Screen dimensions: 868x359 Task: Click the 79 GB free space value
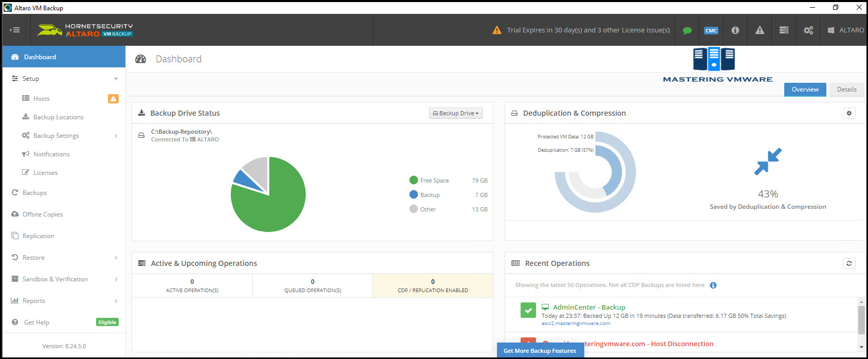click(479, 181)
